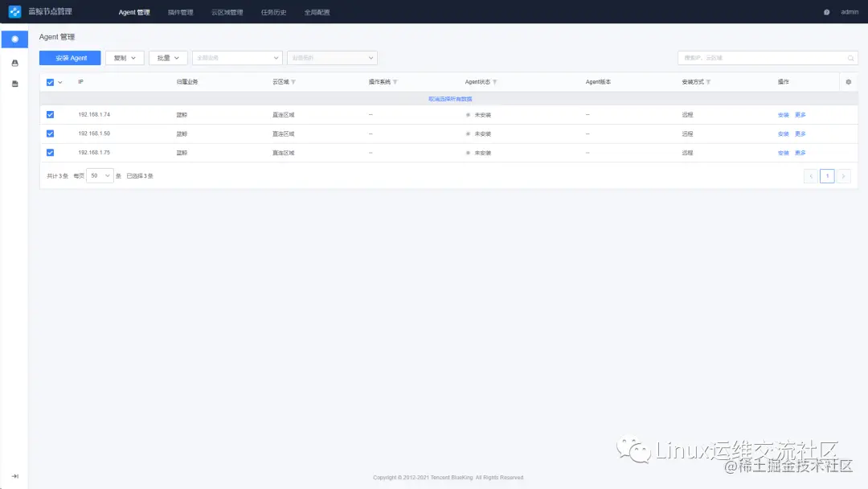Viewport: 868px width, 489px height.
Task: Filter by 云区域 column funnel icon
Action: [293, 82]
